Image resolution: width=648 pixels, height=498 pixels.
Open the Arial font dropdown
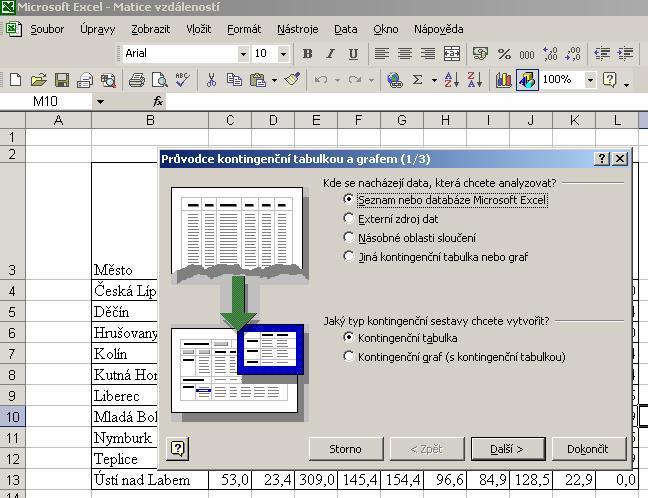243,54
